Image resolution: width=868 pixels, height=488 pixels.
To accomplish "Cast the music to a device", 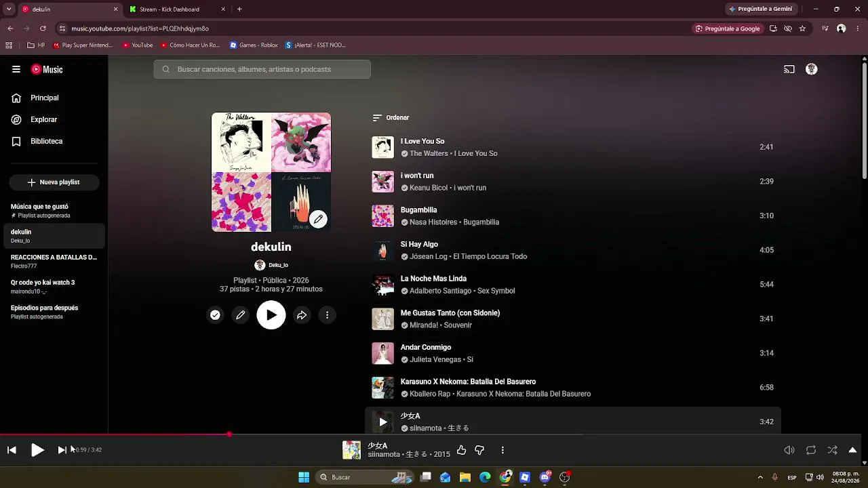I will click(x=789, y=69).
